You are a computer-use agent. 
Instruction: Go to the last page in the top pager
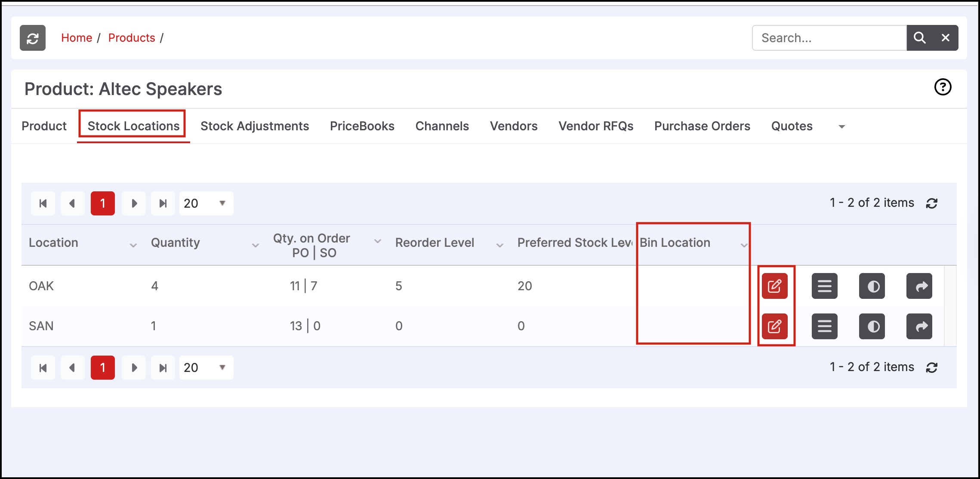tap(163, 203)
